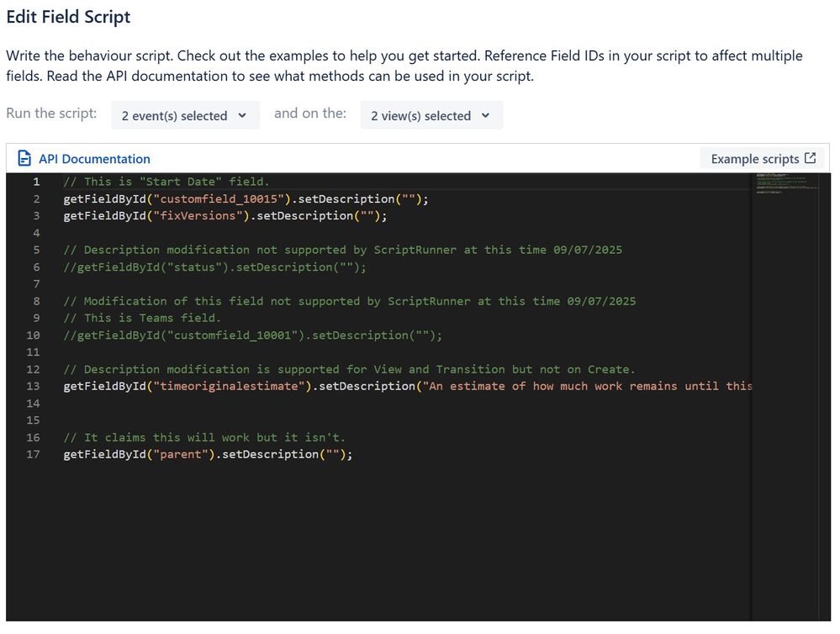The width and height of the screenshot is (840, 634).
Task: Expand the 2 view(s) selected dropdown
Action: (x=431, y=115)
